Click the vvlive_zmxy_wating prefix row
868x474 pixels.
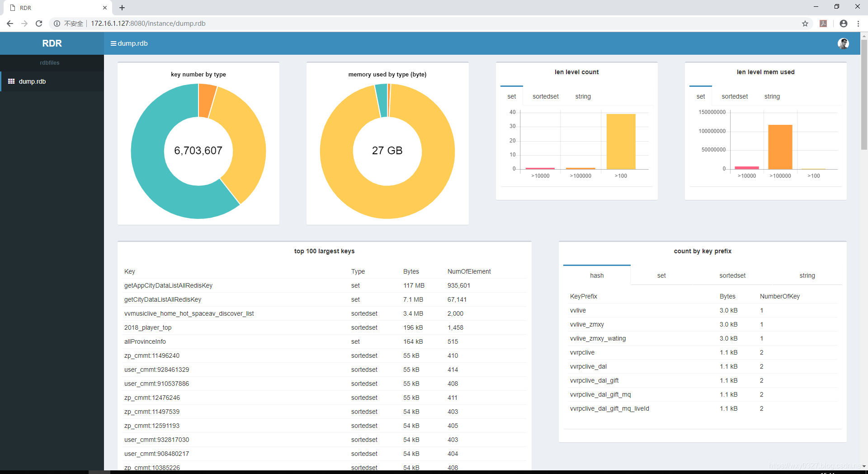(x=703, y=338)
